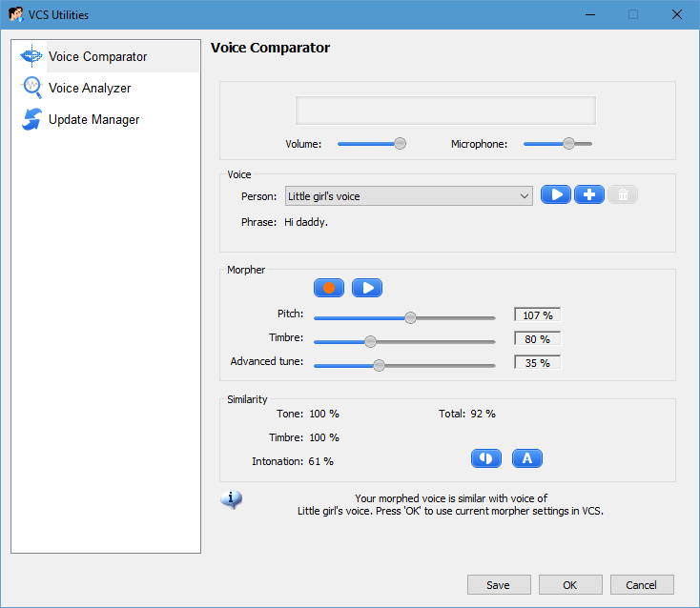The image size is (700, 608).
Task: Click the Microphone slider handle
Action: click(x=568, y=144)
